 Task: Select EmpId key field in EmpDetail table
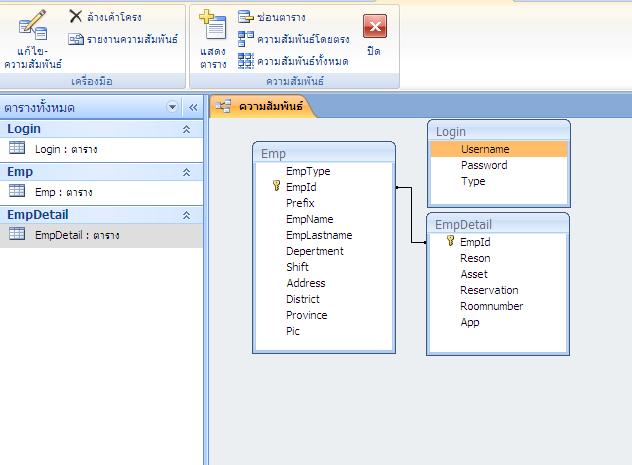point(475,242)
